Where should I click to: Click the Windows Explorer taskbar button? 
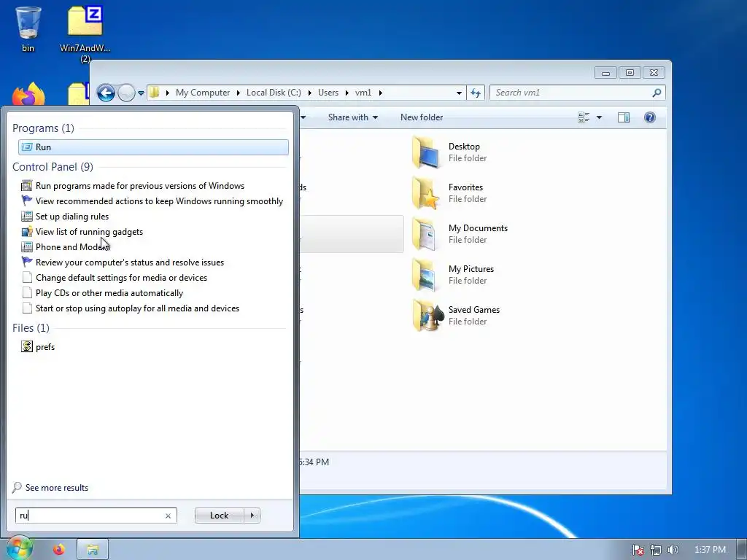pos(93,550)
